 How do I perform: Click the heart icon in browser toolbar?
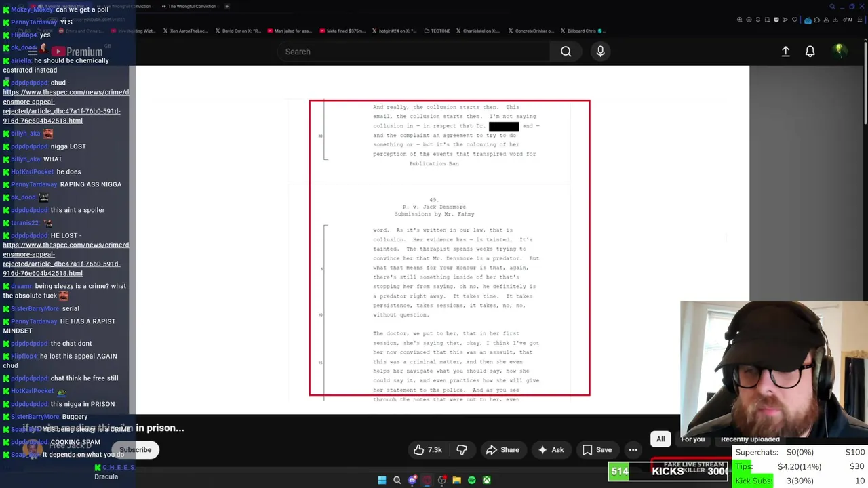[x=795, y=20]
